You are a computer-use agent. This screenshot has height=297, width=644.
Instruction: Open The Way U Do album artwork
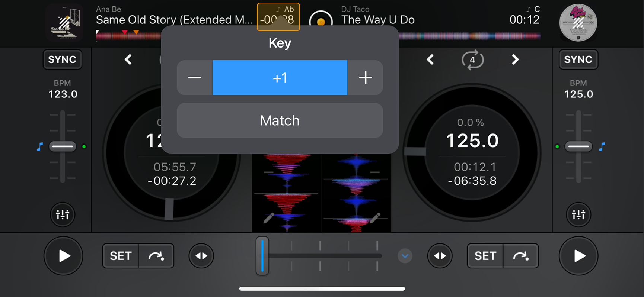point(578,22)
